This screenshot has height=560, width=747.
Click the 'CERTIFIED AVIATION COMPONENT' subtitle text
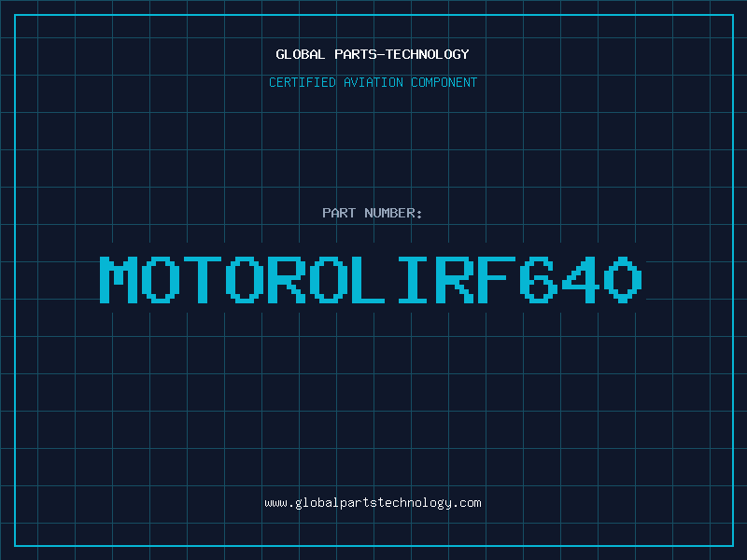(373, 82)
